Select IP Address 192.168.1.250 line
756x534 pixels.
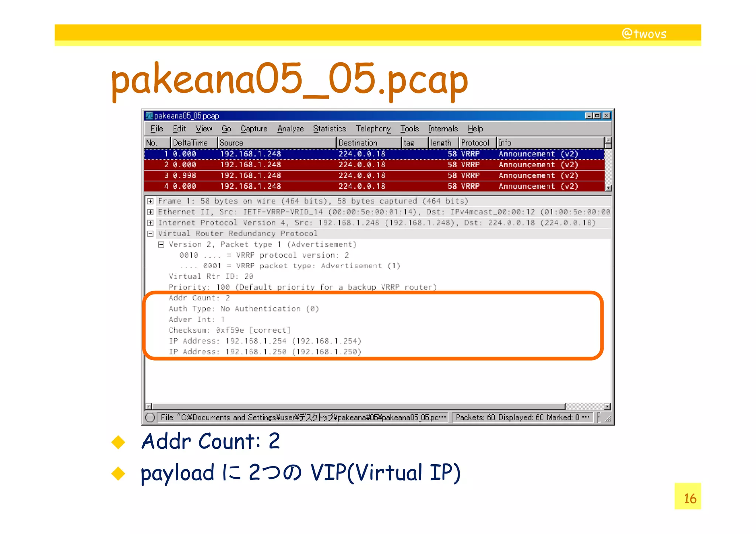[x=265, y=351]
